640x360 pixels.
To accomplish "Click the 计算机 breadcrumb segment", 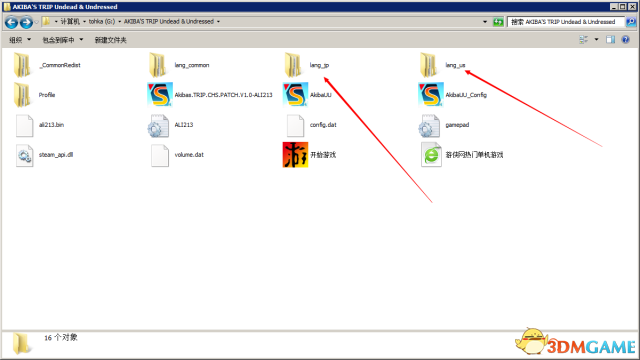I will 70,21.
